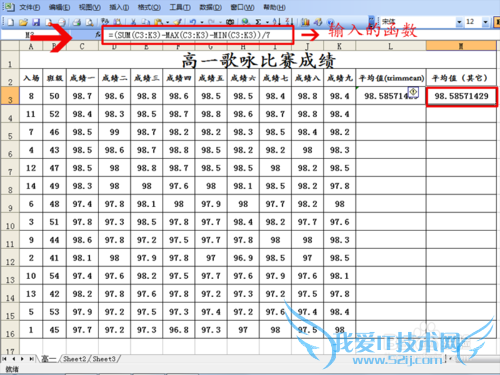This screenshot has height=375, width=500.
Task: Click the Help question mark icon
Action: 330,22
